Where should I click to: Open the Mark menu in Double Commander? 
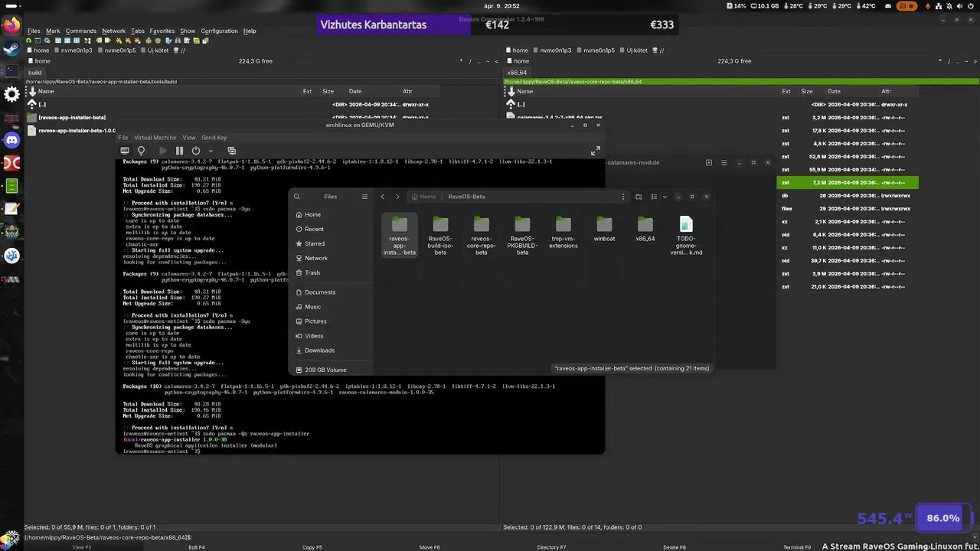pyautogui.click(x=53, y=31)
